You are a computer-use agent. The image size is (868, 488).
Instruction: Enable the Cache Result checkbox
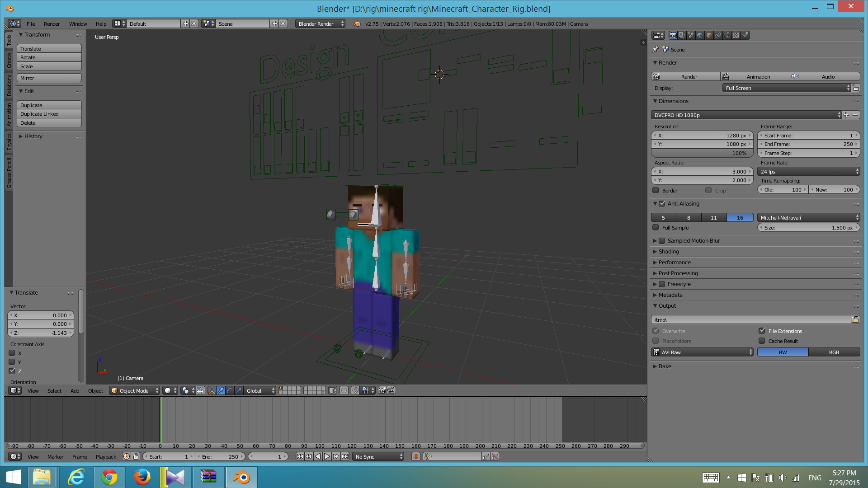pos(762,341)
